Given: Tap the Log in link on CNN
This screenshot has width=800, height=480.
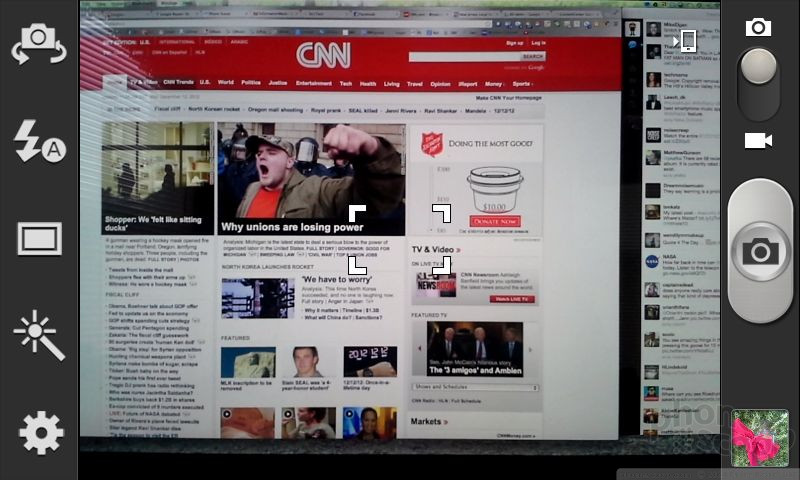Looking at the screenshot, I should [538, 43].
